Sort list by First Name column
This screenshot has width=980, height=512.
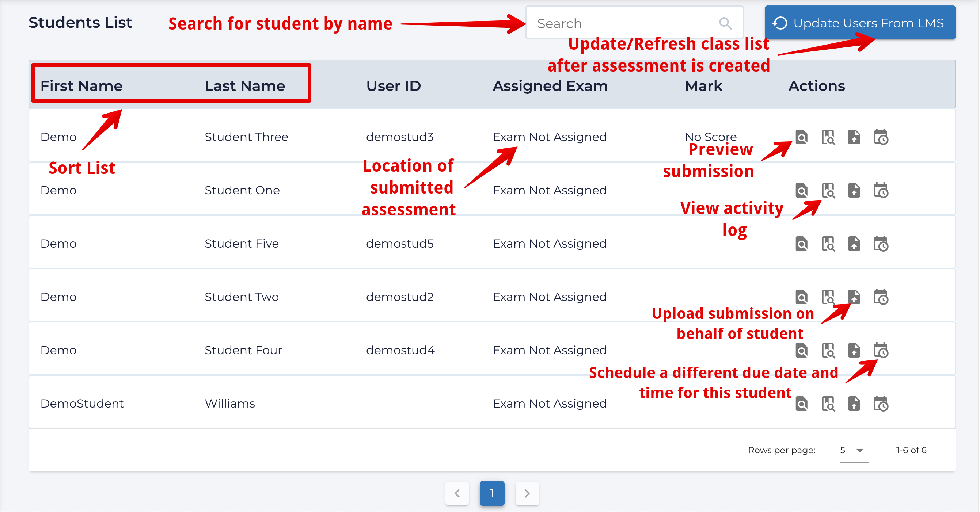click(x=81, y=86)
